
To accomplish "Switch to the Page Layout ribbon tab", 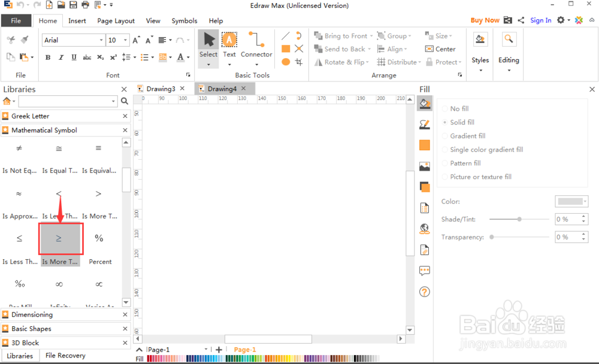I will (116, 21).
